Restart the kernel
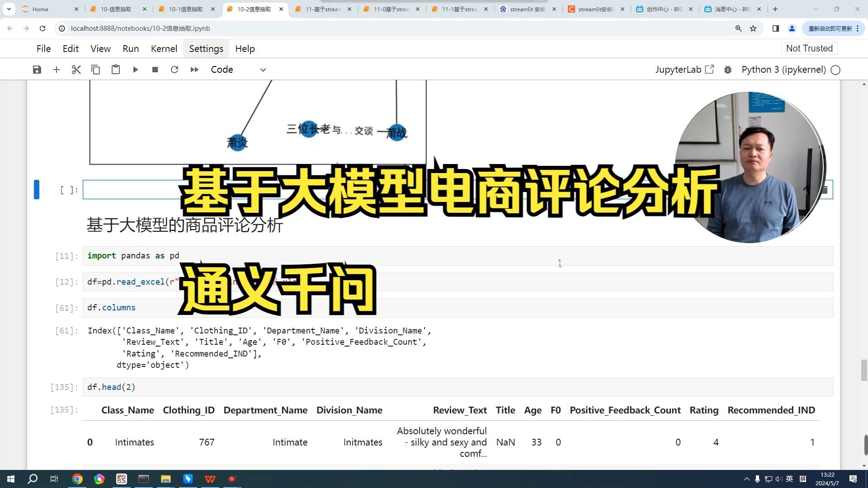868x488 pixels. click(175, 70)
